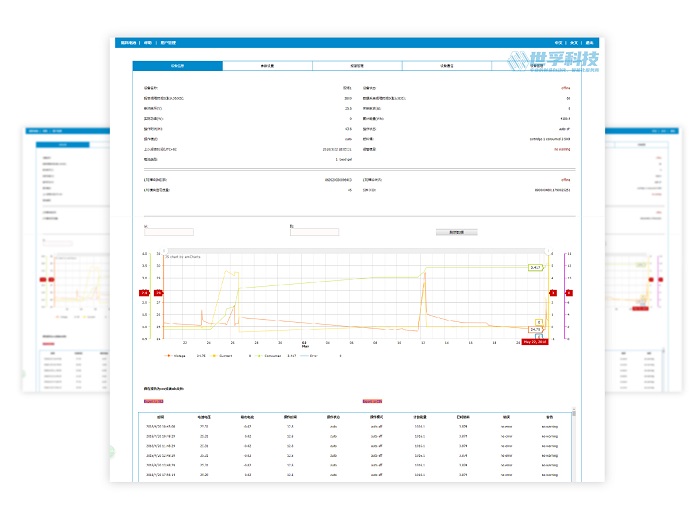Click the left red export button above table
This screenshot has height=519, width=700.
click(153, 400)
